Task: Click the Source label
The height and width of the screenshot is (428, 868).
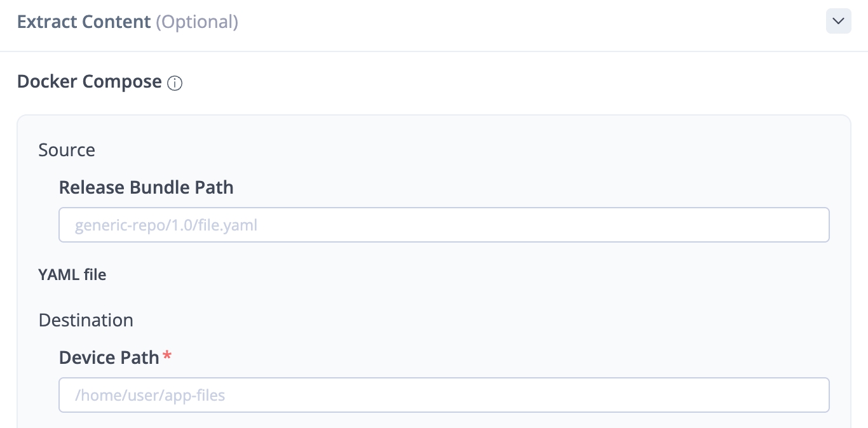Action: 67,150
